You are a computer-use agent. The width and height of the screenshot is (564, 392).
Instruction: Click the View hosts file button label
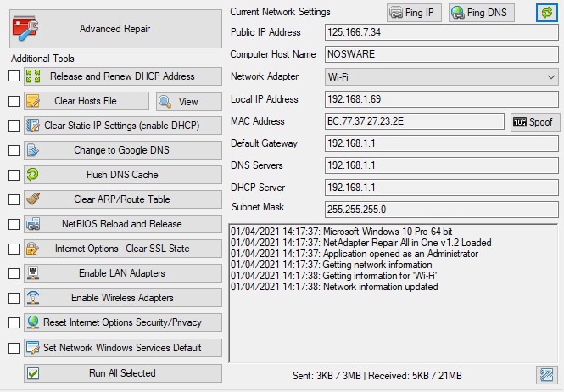click(x=188, y=102)
